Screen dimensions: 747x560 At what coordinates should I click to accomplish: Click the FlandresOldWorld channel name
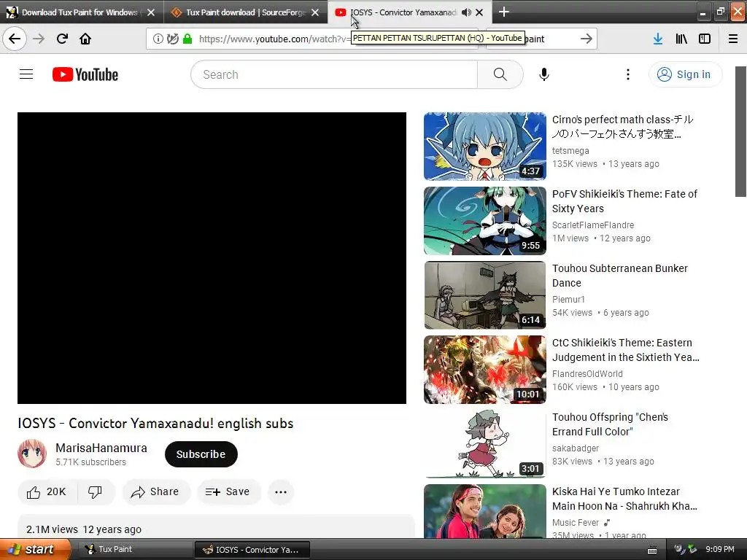coord(587,374)
